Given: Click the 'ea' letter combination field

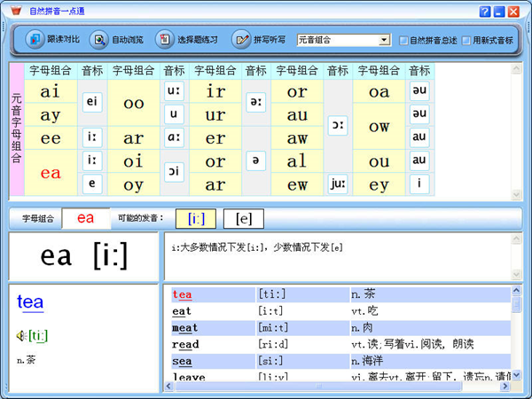Looking at the screenshot, I should coord(85,218).
